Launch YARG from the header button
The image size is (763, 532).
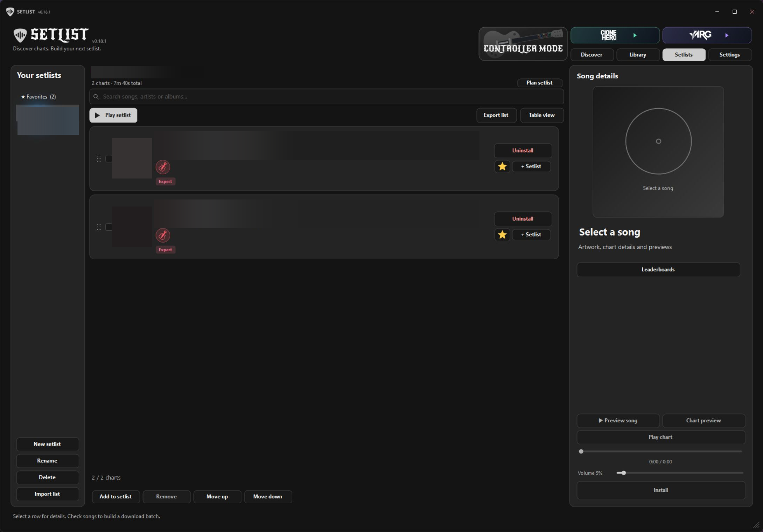point(707,35)
